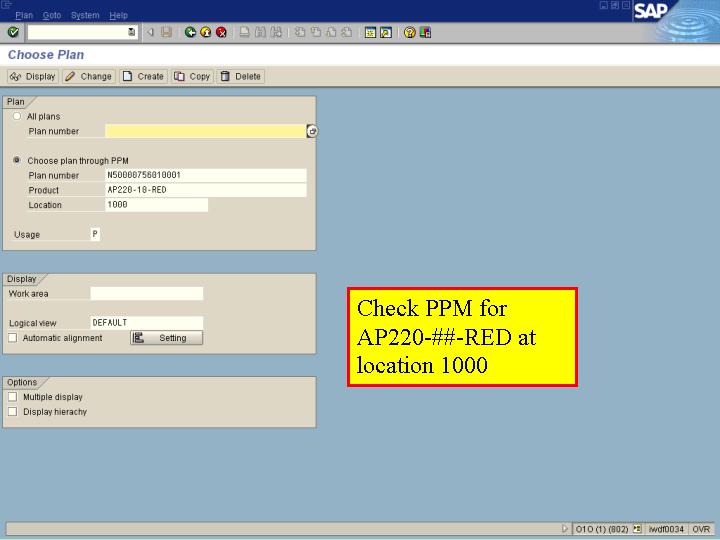Image resolution: width=720 pixels, height=540 pixels.
Task: Click the Find binoculars icon
Action: pos(260,32)
